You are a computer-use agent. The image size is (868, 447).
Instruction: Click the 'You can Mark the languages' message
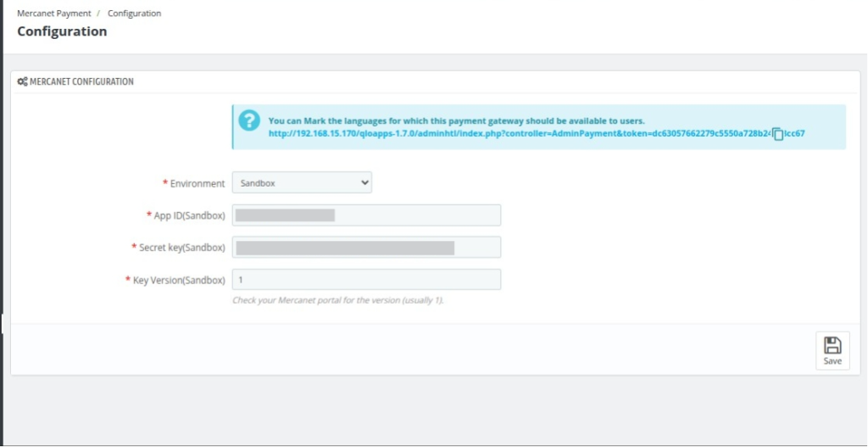[x=457, y=120]
